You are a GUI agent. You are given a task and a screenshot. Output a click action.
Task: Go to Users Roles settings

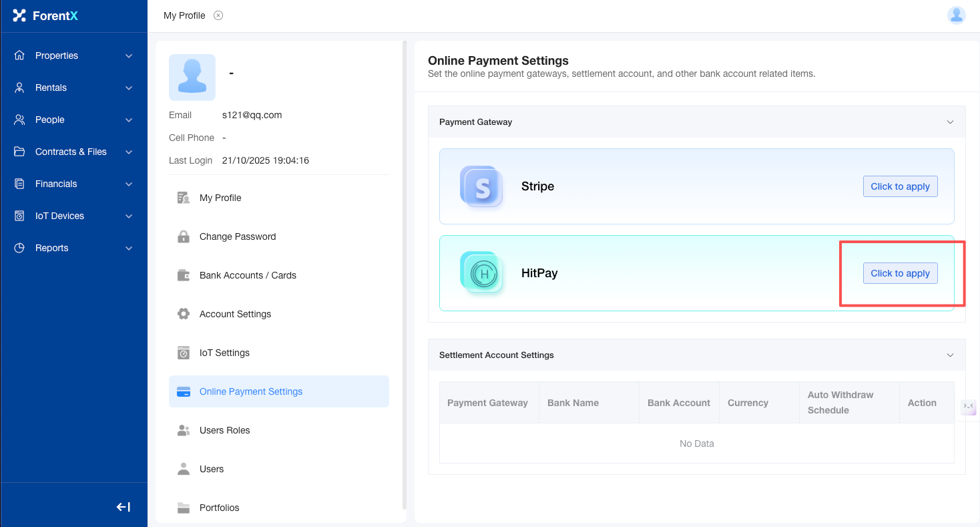coord(224,430)
